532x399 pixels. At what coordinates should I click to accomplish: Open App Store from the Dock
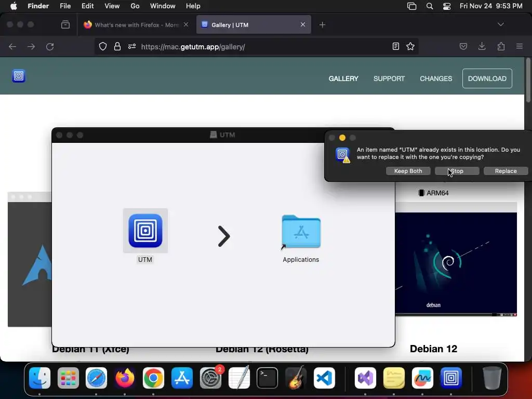tap(182, 378)
